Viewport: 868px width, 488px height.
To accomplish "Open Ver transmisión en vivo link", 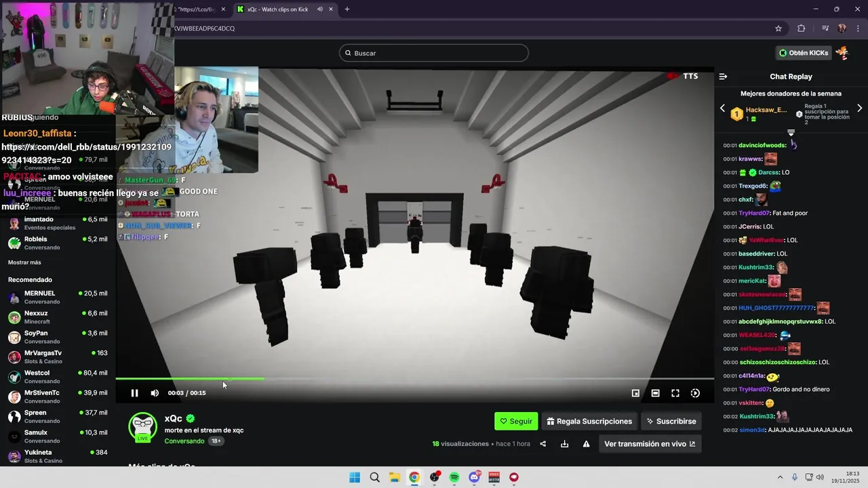I will 650,444.
